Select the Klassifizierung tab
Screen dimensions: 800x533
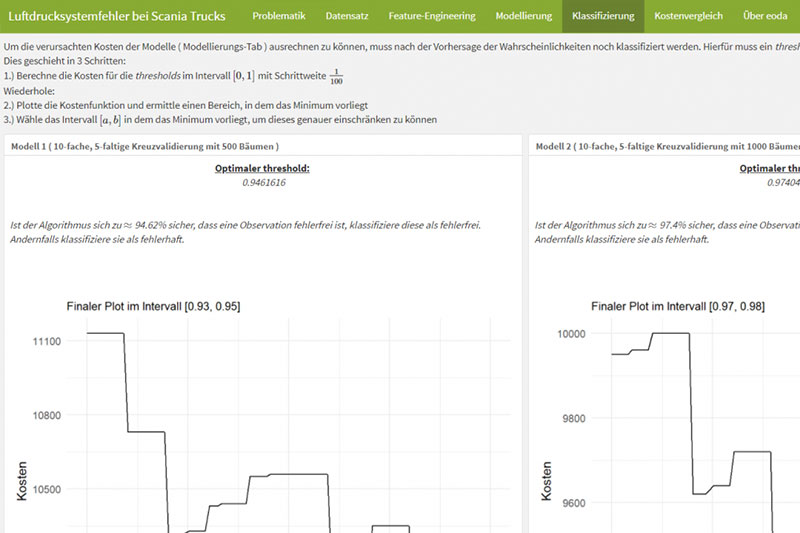603,16
